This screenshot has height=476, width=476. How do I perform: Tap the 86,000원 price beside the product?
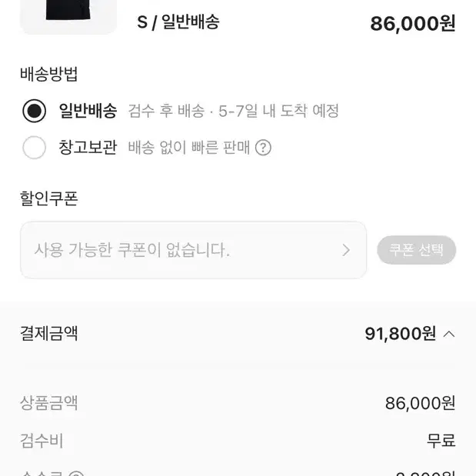click(412, 24)
